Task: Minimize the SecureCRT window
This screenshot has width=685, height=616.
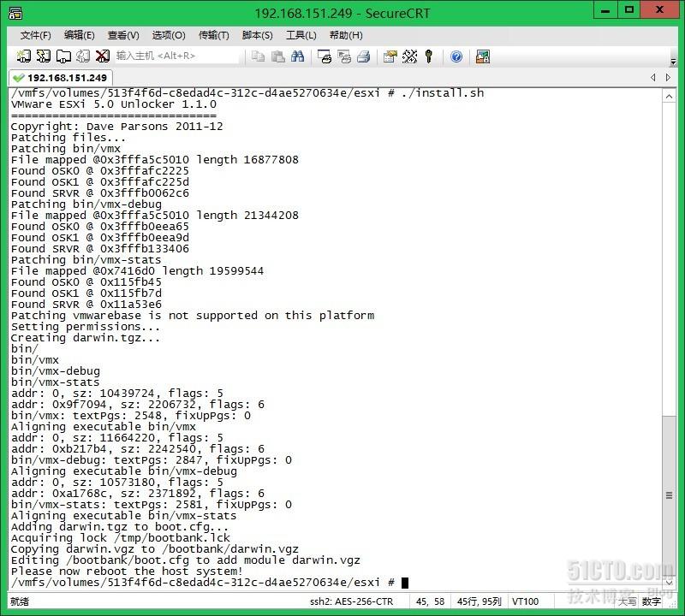Action: coord(605,10)
